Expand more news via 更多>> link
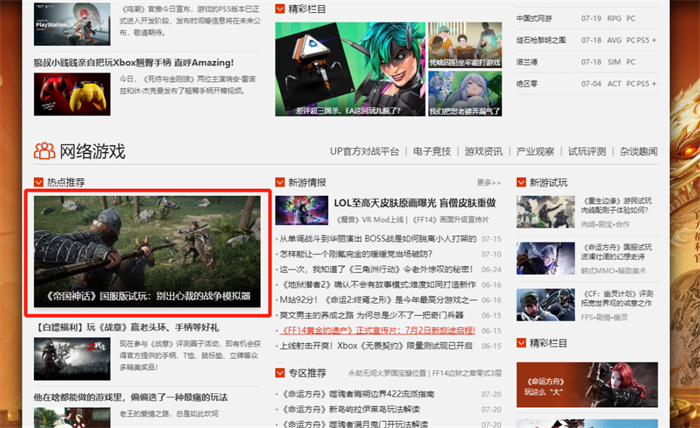This screenshot has height=428, width=700. (x=489, y=183)
